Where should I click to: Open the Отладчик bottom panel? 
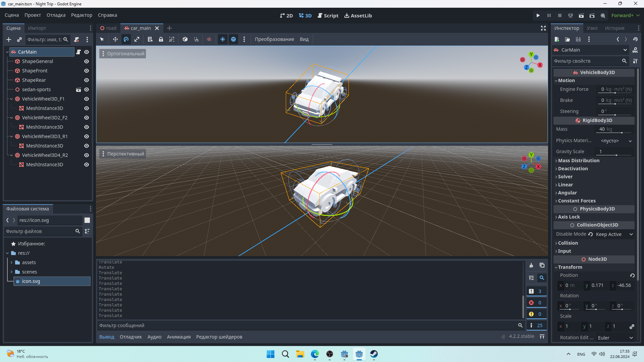[x=131, y=337]
